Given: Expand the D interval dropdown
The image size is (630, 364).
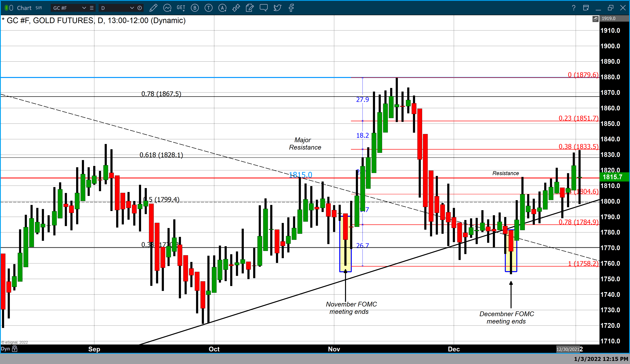Looking at the screenshot, I should click(132, 8).
